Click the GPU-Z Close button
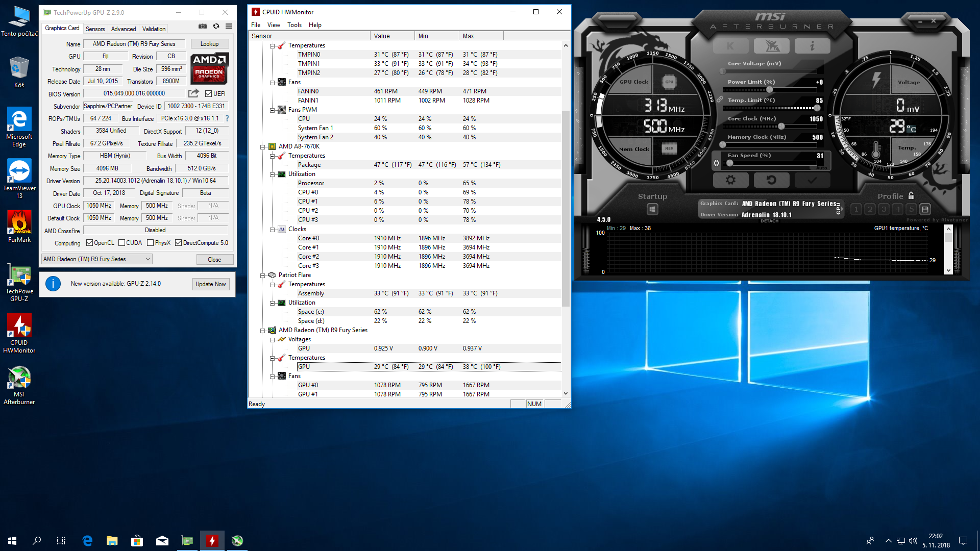This screenshot has width=980, height=551. tap(214, 260)
